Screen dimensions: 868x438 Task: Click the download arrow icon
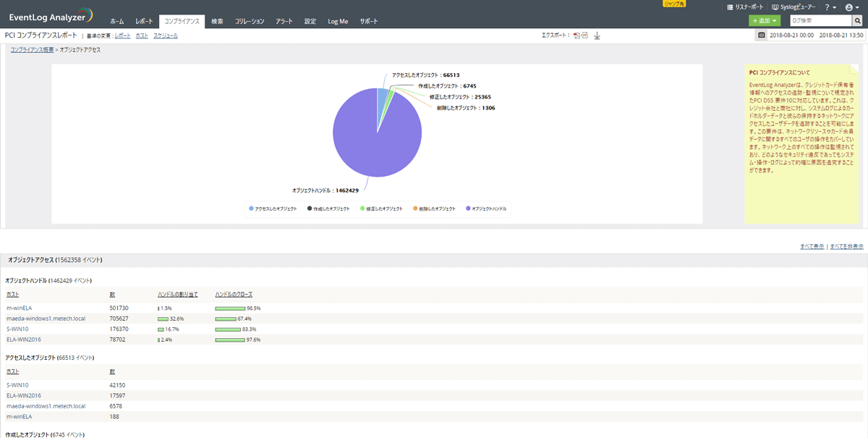pyautogui.click(x=597, y=35)
